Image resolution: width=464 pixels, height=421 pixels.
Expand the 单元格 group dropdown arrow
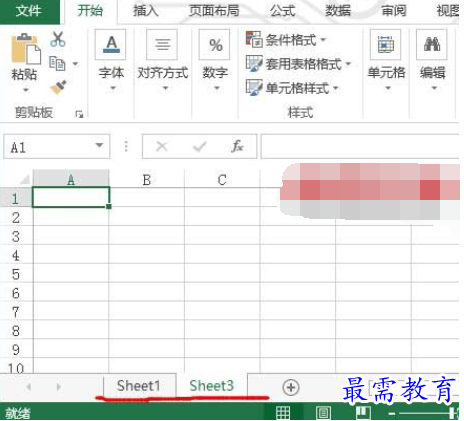coord(388,88)
